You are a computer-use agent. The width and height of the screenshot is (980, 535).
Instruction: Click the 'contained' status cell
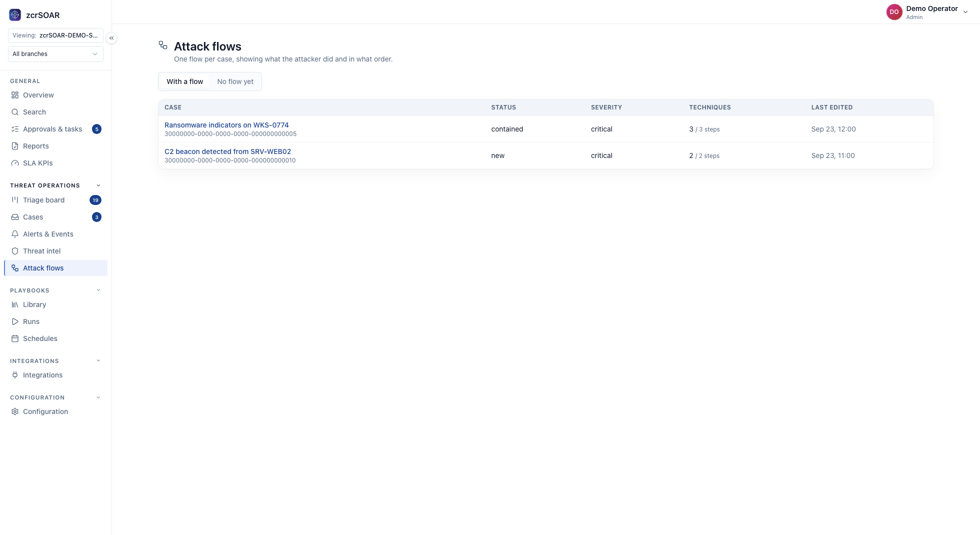(507, 129)
